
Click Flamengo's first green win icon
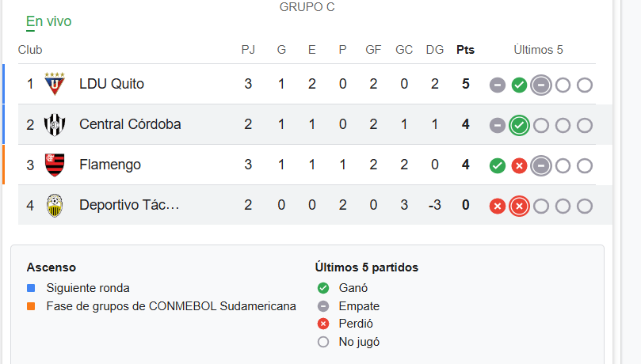point(498,165)
